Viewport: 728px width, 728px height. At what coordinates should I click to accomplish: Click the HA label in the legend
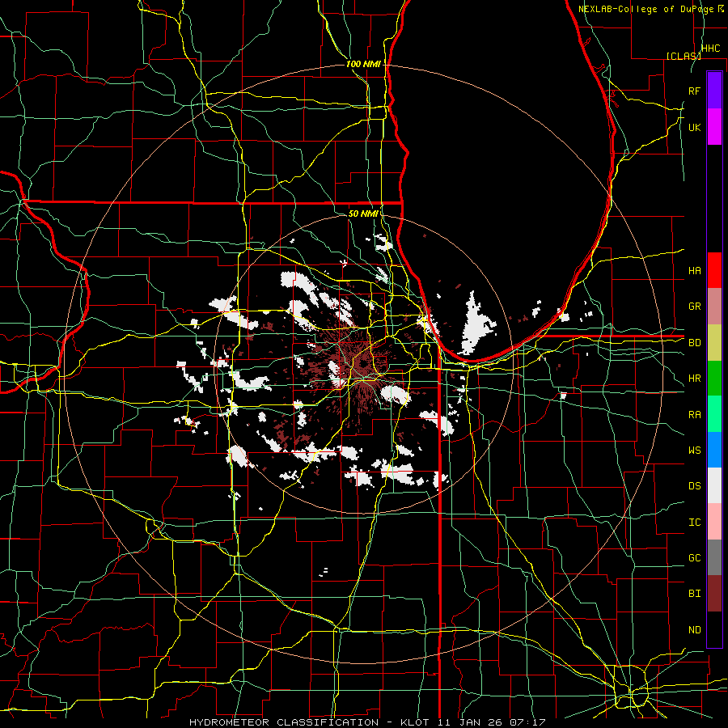click(694, 271)
